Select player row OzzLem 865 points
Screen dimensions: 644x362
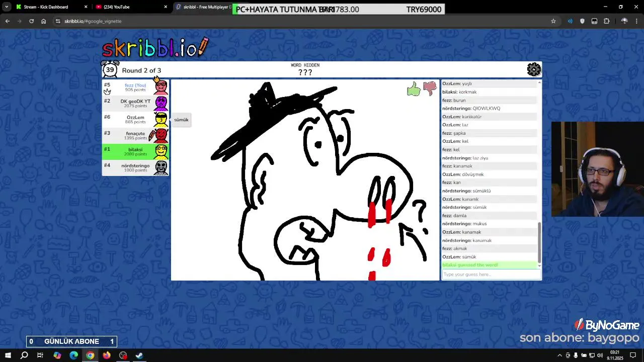click(135, 119)
